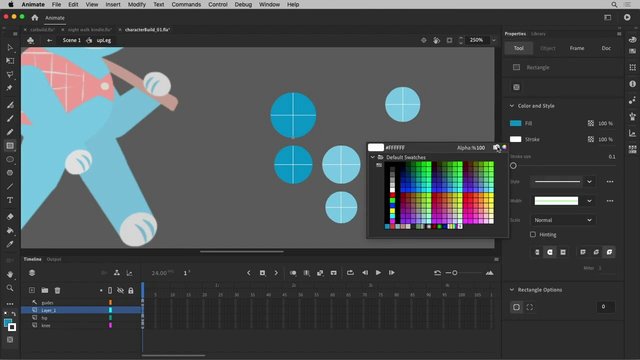Step back one frame
This screenshot has height=360, width=640.
[365, 273]
